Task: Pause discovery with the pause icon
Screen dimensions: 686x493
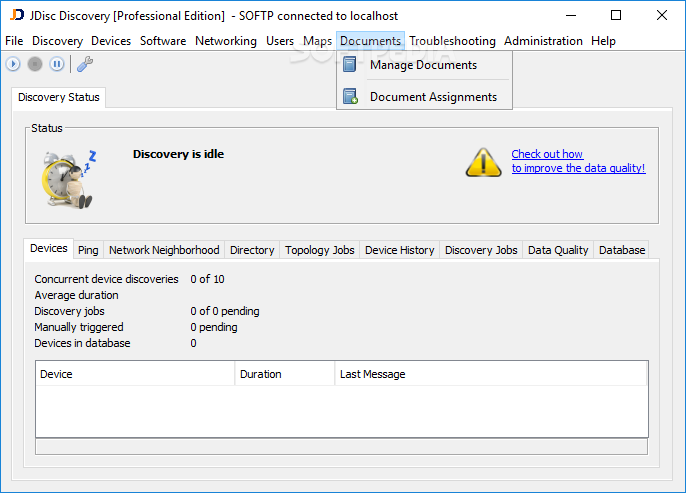Action: pos(56,64)
